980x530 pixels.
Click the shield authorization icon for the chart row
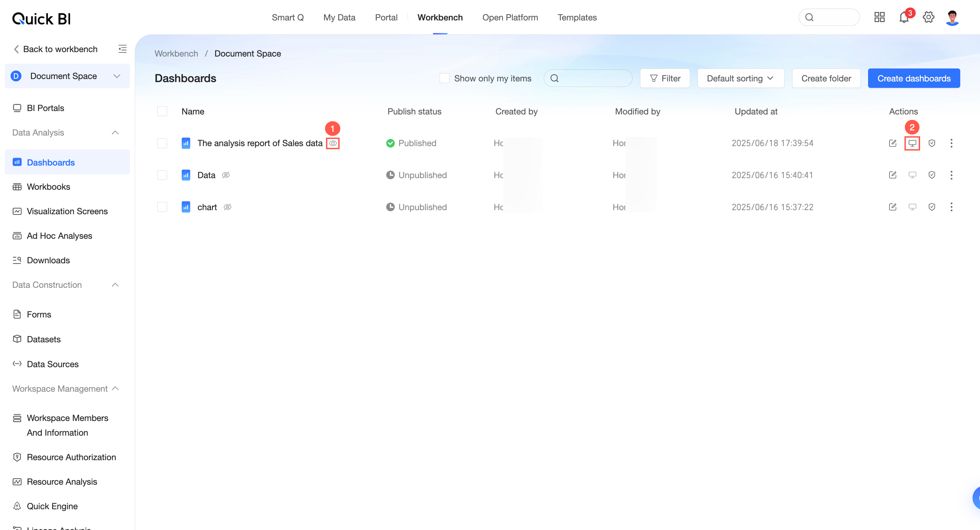point(932,207)
